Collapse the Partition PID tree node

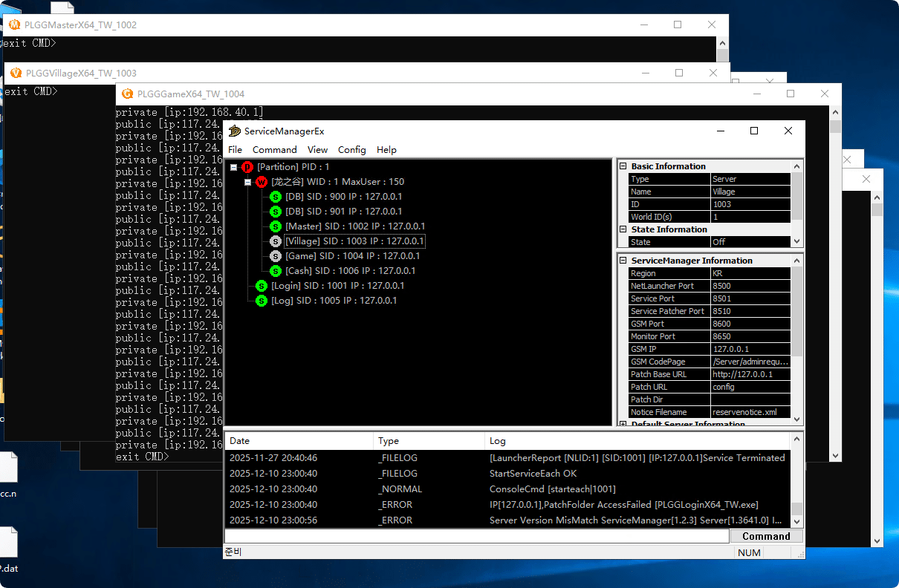tap(234, 167)
